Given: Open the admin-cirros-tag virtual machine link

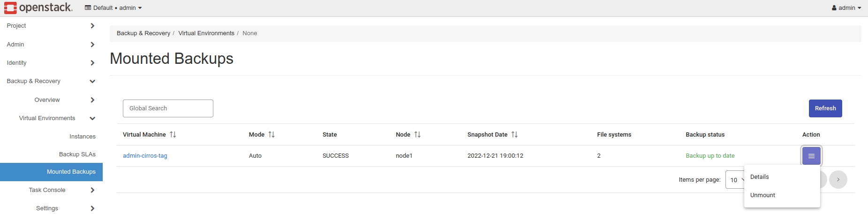Looking at the screenshot, I should point(145,156).
